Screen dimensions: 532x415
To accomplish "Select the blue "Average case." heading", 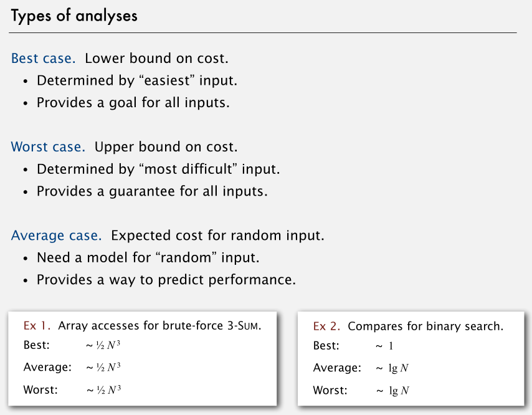I will (56, 236).
